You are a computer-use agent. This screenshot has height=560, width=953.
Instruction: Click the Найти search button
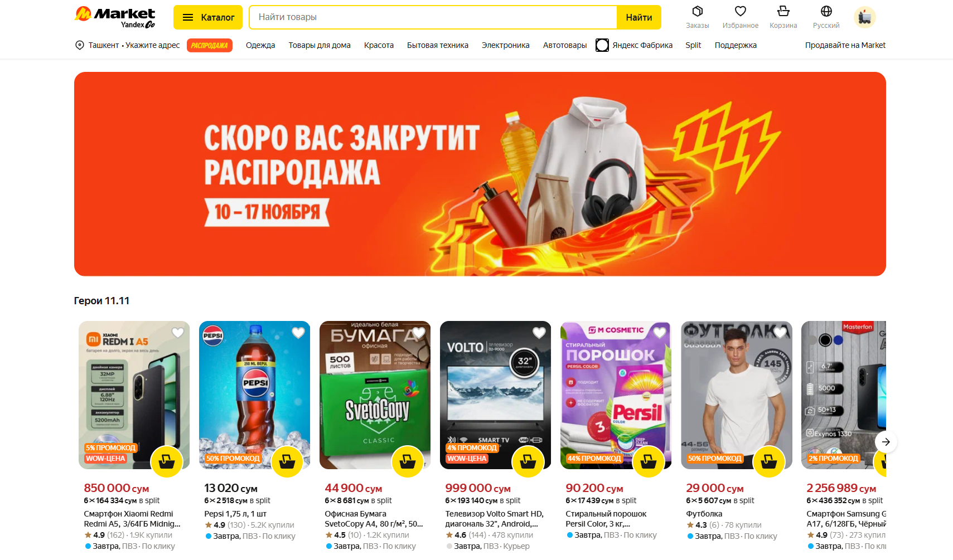point(638,17)
